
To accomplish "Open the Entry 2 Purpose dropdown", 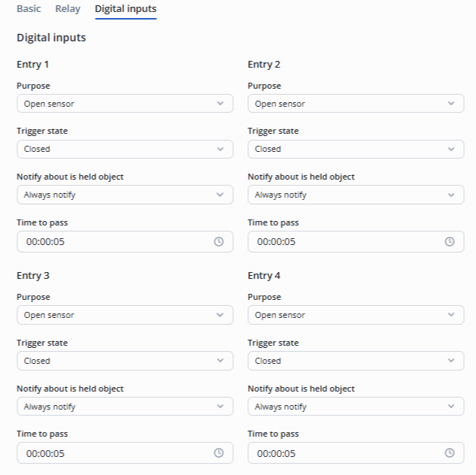I will coord(356,104).
